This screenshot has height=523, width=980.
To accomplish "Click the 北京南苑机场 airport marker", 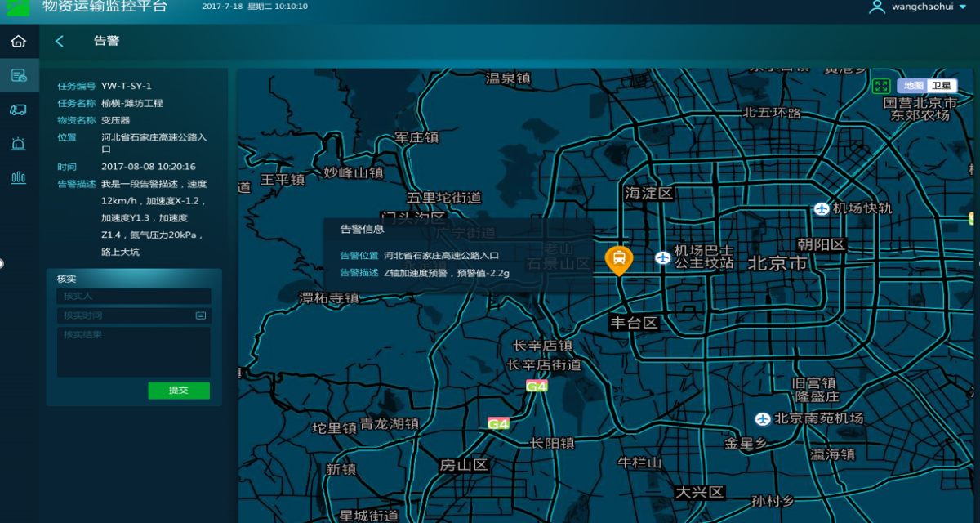I will tap(763, 418).
